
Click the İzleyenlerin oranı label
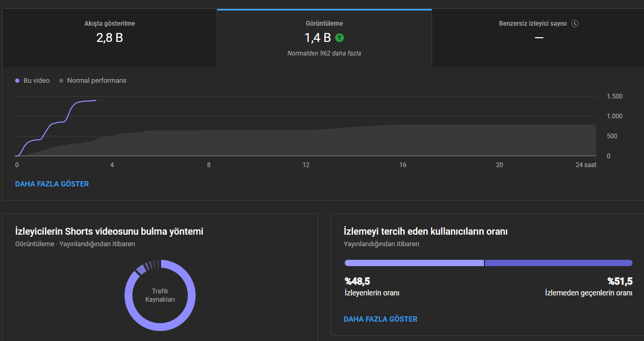(x=372, y=293)
